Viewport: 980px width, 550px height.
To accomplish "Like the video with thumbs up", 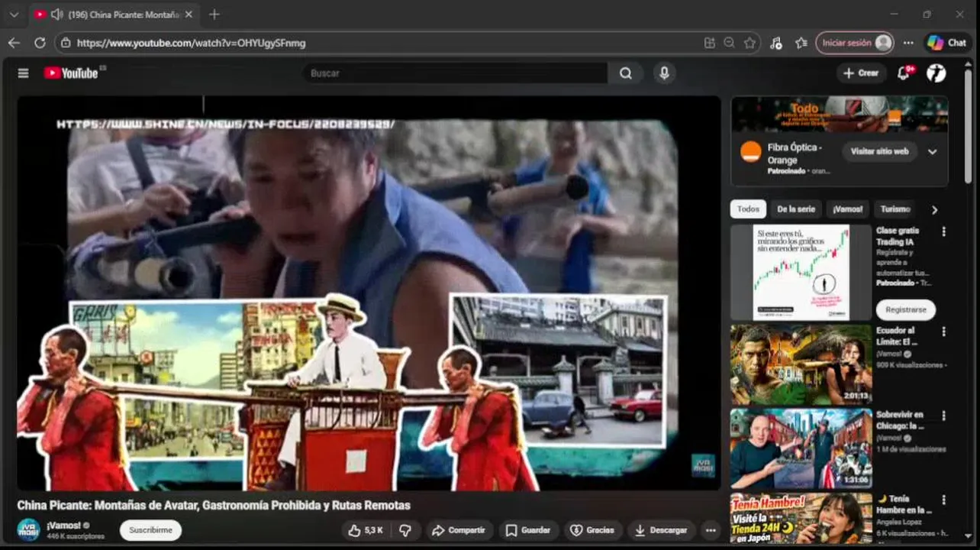I will click(x=366, y=530).
